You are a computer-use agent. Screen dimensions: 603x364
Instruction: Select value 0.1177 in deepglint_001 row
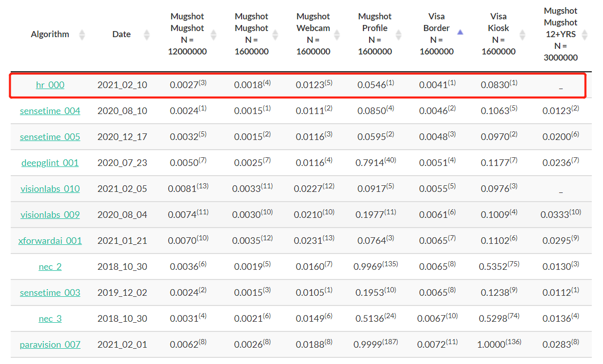coord(495,163)
